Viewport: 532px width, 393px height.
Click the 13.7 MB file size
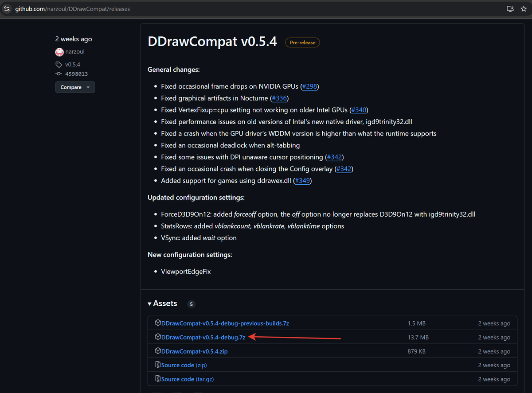418,338
